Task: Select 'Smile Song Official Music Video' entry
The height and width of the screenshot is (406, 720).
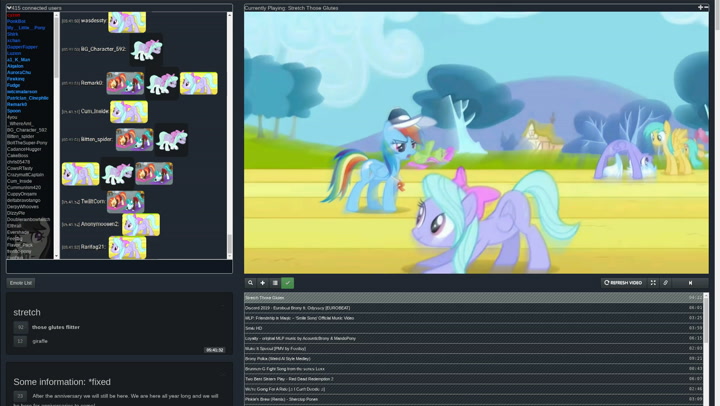Action: (473, 318)
